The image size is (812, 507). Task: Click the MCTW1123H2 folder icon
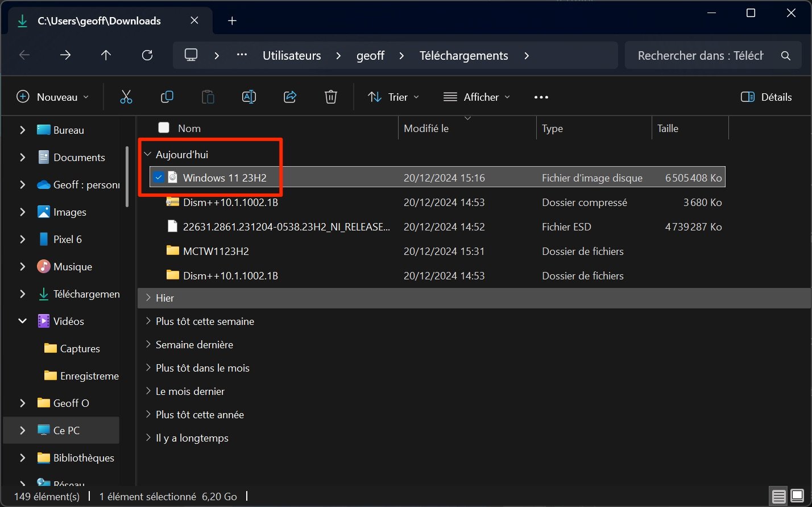coord(173,250)
